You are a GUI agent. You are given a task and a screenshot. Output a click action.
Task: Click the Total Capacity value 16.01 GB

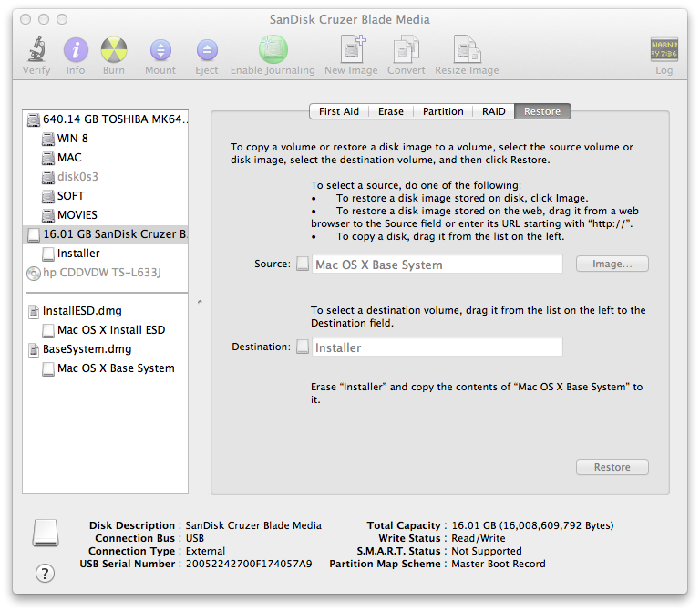(532, 525)
